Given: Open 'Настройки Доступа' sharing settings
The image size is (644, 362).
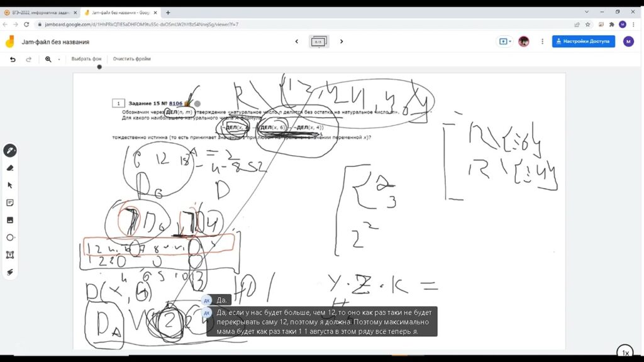Looking at the screenshot, I should pos(583,41).
